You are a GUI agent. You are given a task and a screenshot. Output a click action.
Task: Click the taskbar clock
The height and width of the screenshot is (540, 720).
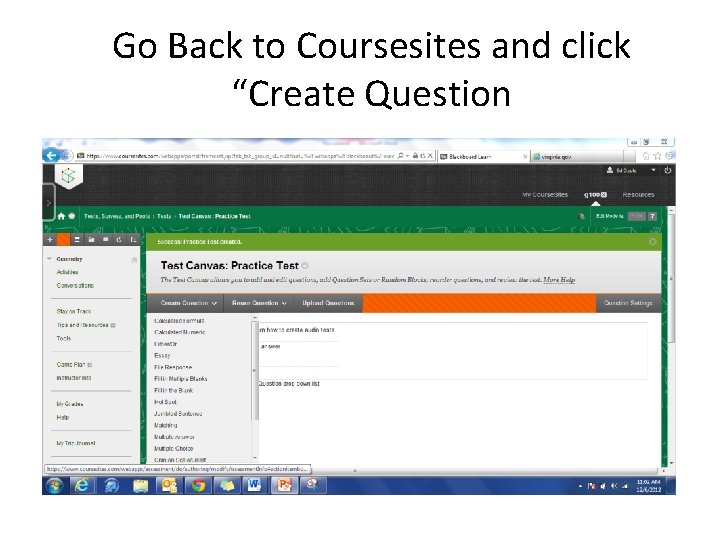click(x=648, y=486)
